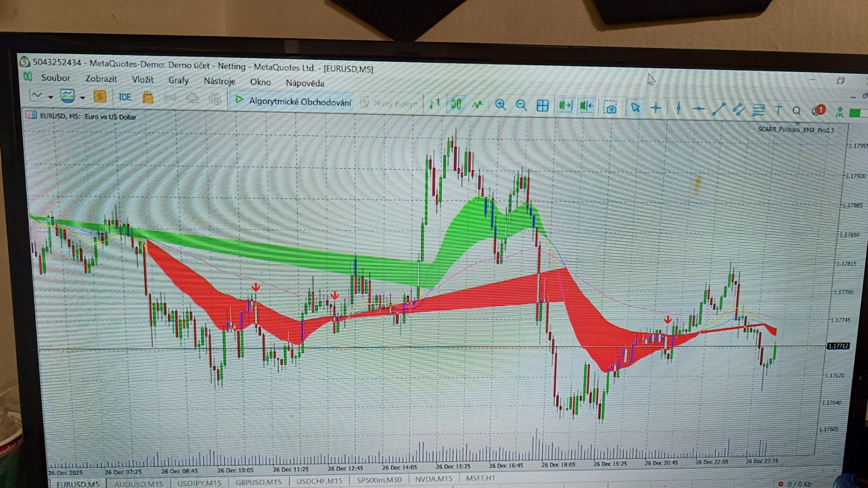Viewport: 868px width, 488px height.
Task: Open the tile windows grid icon
Action: (542, 106)
